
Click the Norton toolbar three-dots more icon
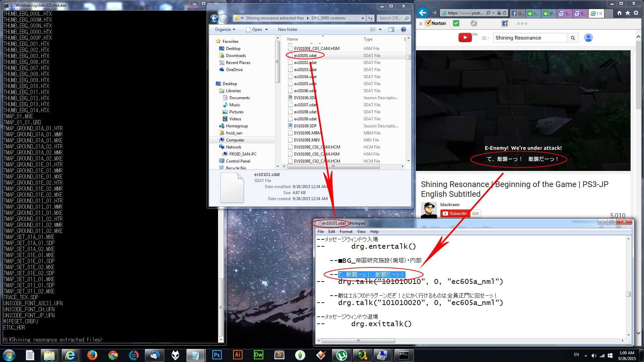click(522, 23)
